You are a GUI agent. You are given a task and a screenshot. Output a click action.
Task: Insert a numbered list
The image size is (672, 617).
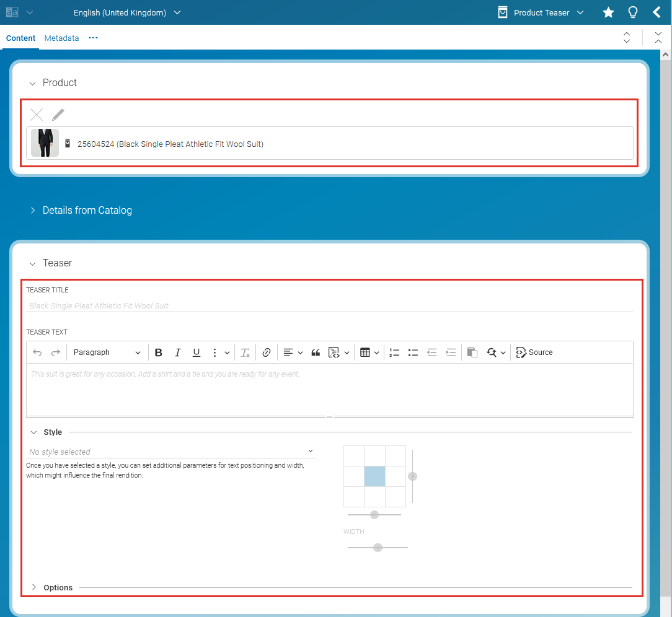click(x=394, y=352)
